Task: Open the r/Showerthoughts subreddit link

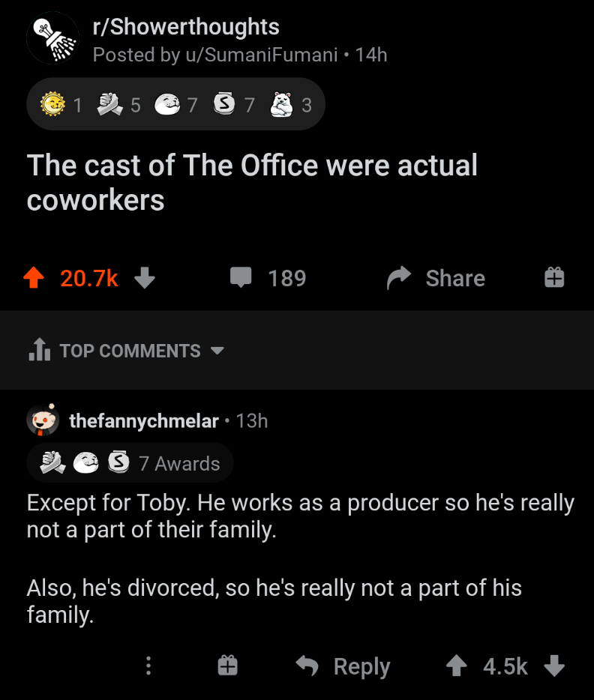Action: coord(185,27)
